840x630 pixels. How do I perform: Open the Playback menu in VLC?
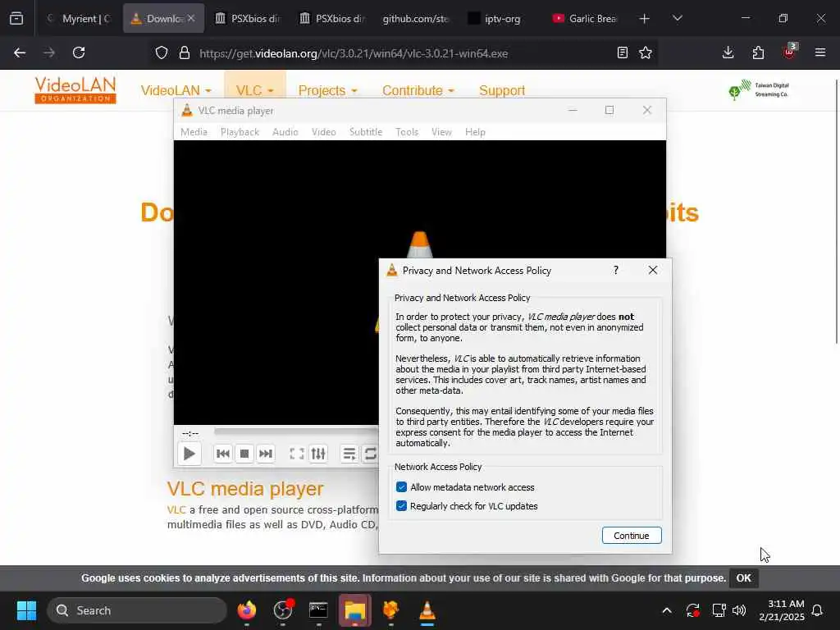(240, 132)
